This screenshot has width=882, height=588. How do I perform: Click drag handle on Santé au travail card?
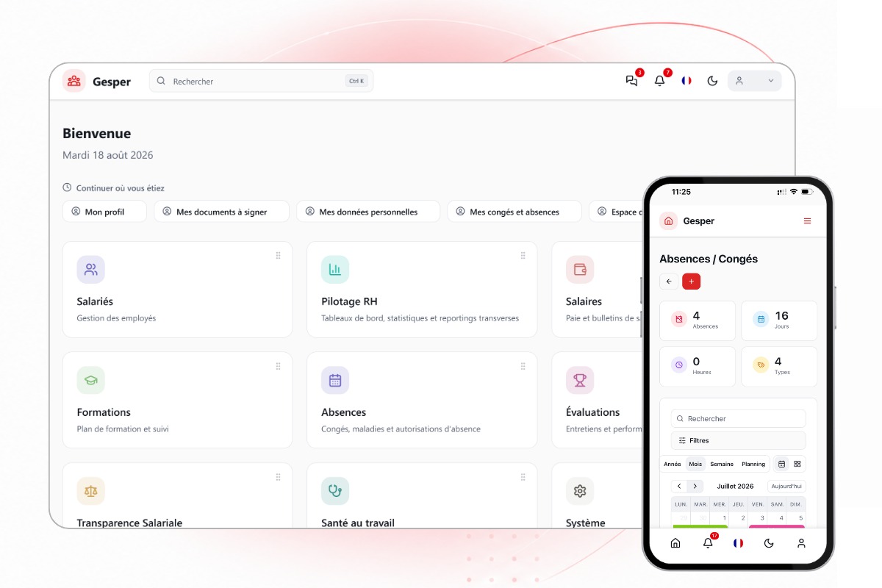pos(523,477)
